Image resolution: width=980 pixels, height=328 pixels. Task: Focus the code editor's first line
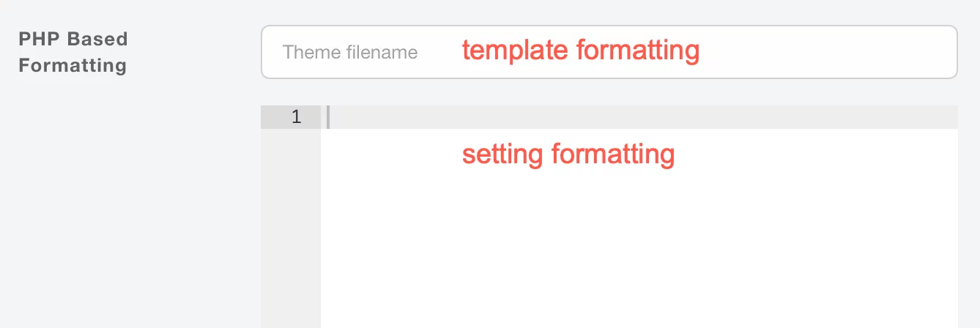tap(637, 117)
